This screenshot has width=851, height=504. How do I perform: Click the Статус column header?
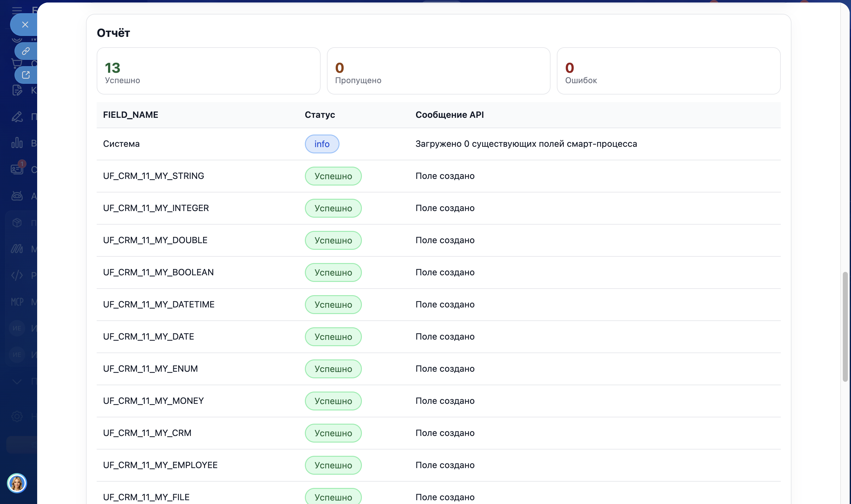(x=320, y=115)
